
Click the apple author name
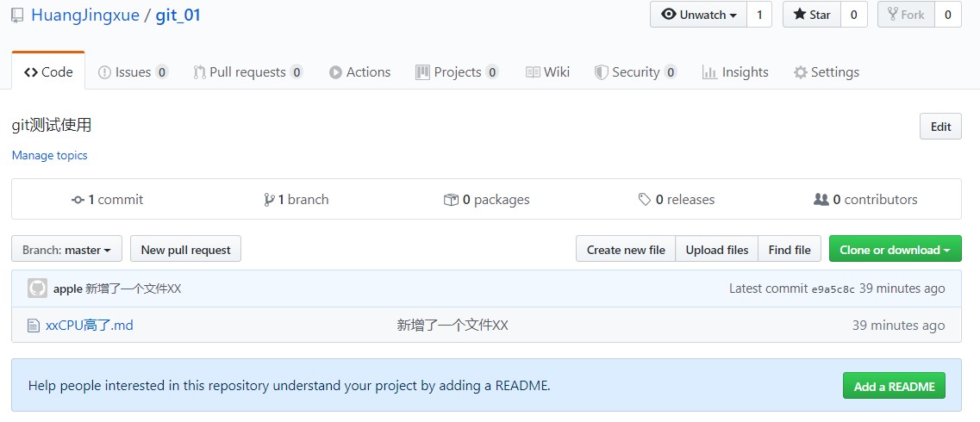68,289
